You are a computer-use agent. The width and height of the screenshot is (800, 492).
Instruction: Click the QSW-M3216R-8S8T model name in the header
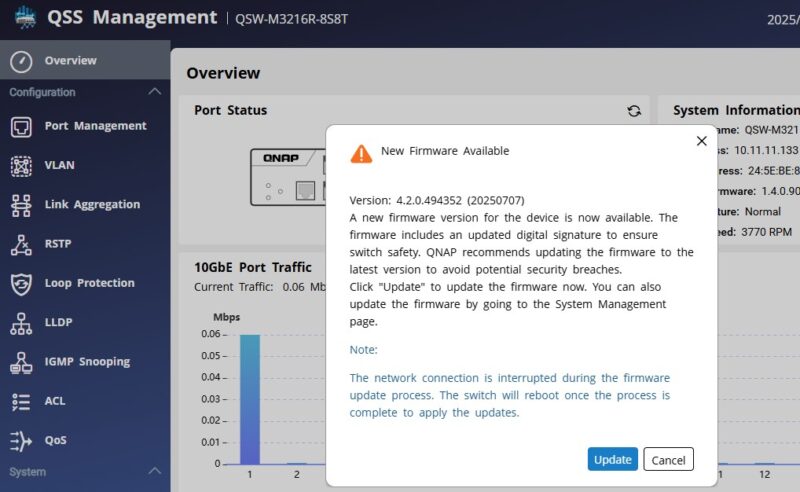pyautogui.click(x=291, y=19)
